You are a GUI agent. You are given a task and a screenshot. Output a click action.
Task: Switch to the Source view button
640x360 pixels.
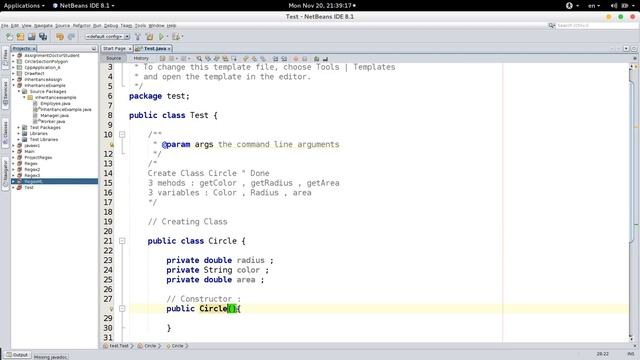(113, 58)
